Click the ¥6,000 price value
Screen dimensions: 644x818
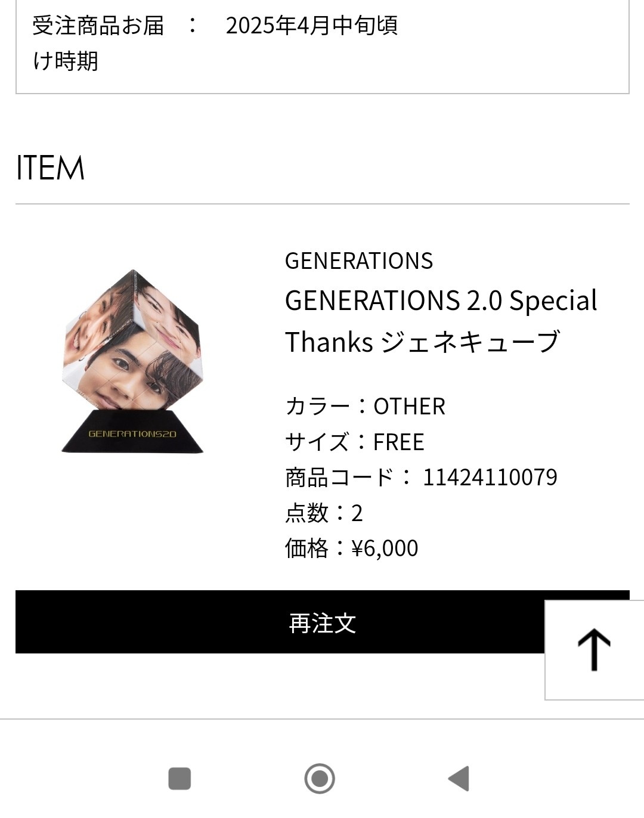pyautogui.click(x=385, y=548)
